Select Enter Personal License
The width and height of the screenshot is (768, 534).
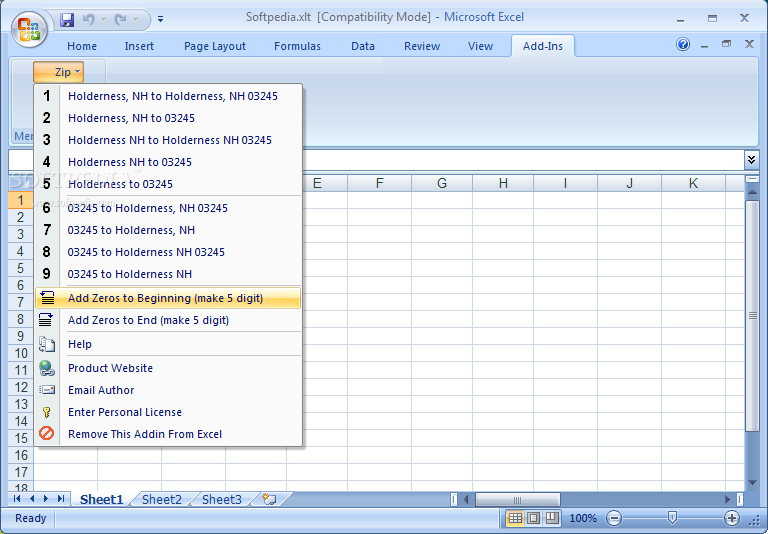tap(168, 413)
